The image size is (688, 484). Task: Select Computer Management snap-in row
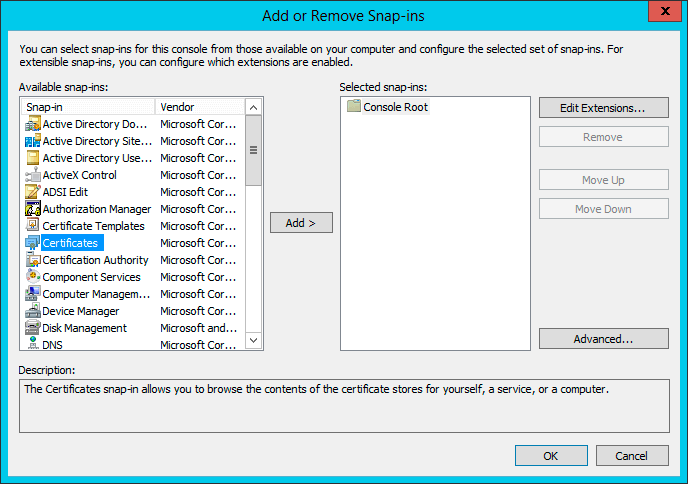point(96,294)
